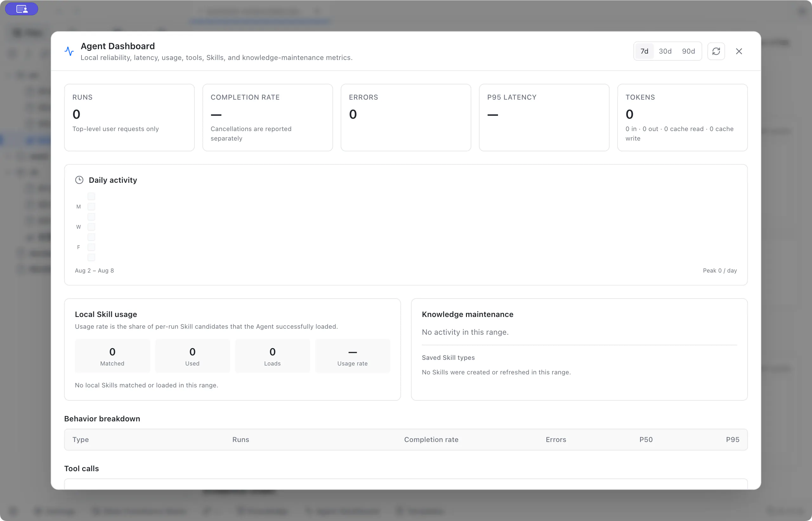The image size is (812, 521).
Task: Click the P95 column header in the table
Action: pyautogui.click(x=732, y=439)
